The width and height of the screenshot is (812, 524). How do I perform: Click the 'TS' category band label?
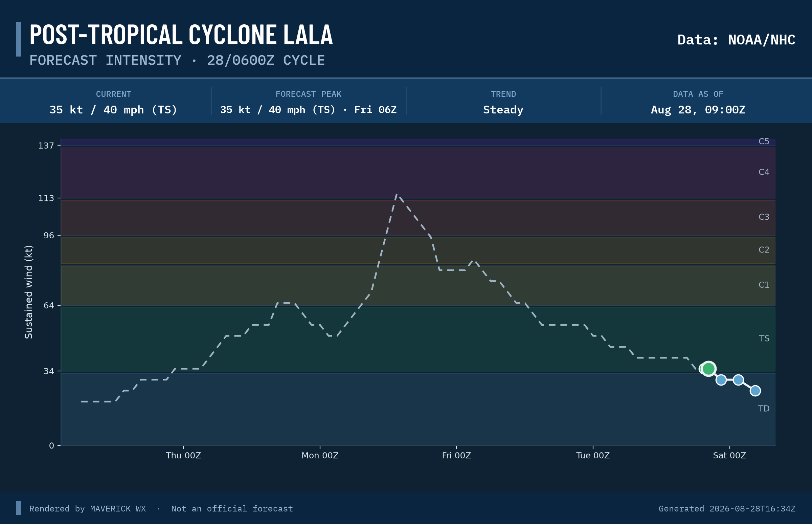click(764, 339)
